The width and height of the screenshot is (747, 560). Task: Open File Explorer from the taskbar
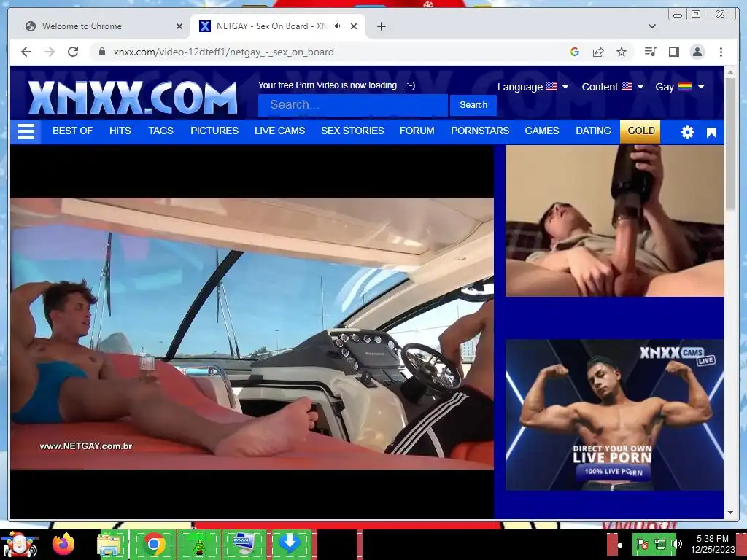pos(110,544)
